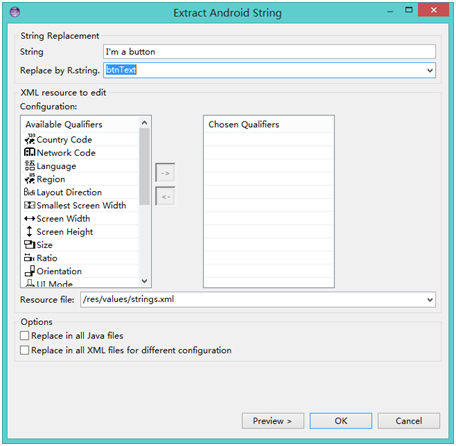Pick the Smallest Screen Width icon
The image size is (456, 446).
coord(30,205)
